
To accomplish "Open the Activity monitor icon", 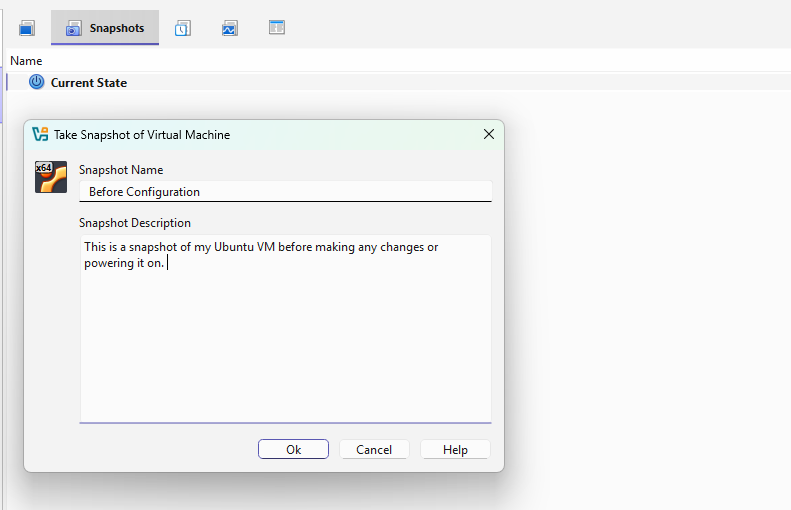I will pos(230,28).
